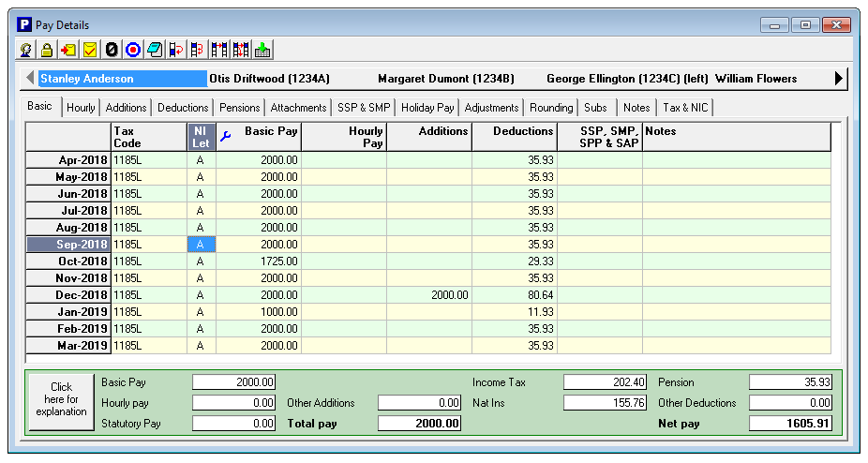The height and width of the screenshot is (463, 868).
Task: Click the first toolbar icon with person
Action: [x=25, y=50]
